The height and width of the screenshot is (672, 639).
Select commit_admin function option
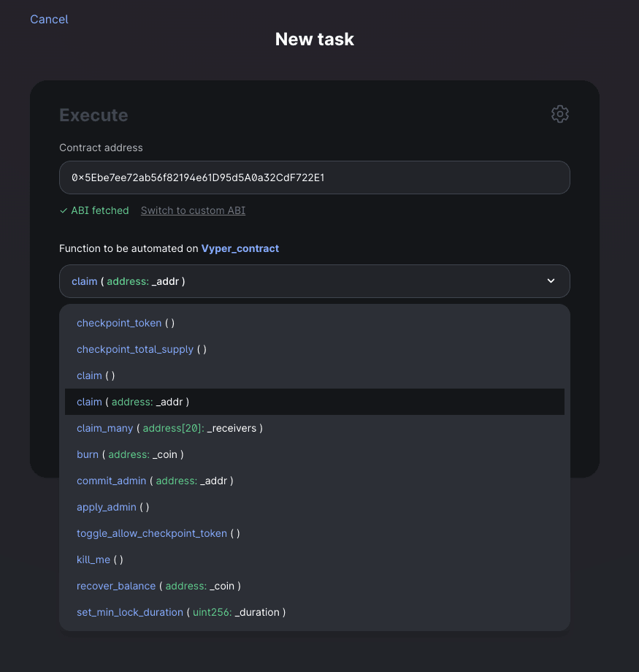tap(315, 481)
